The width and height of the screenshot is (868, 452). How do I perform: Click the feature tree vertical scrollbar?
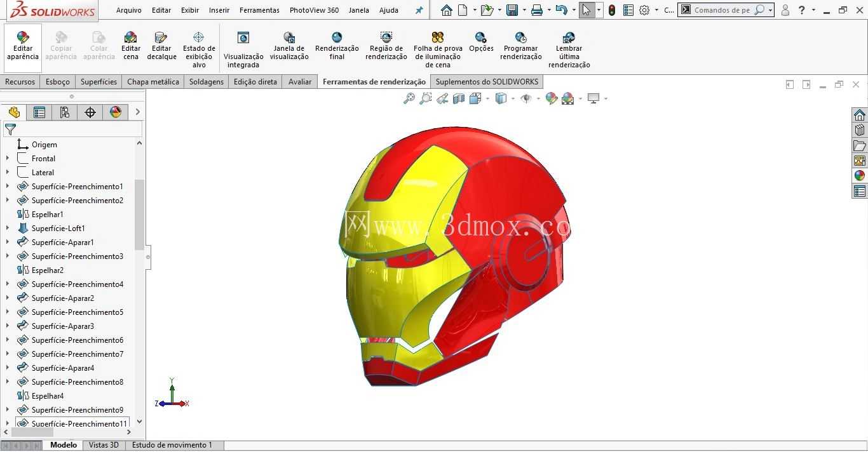(139, 215)
